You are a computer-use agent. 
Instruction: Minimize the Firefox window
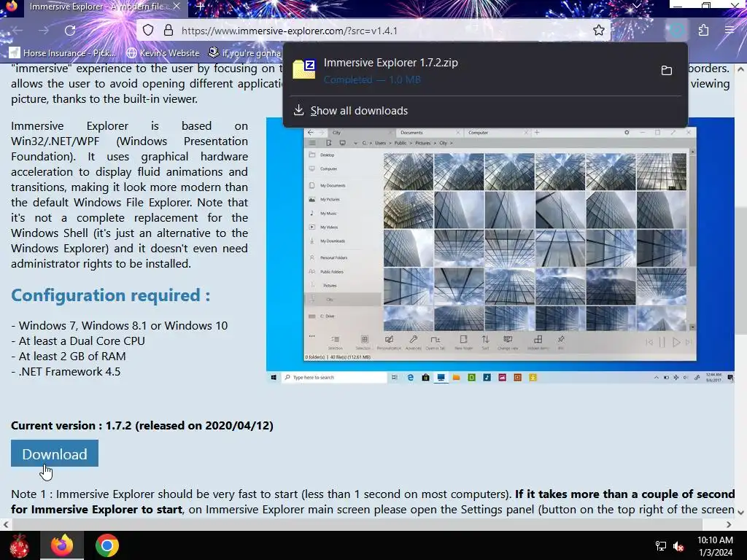[678, 5]
